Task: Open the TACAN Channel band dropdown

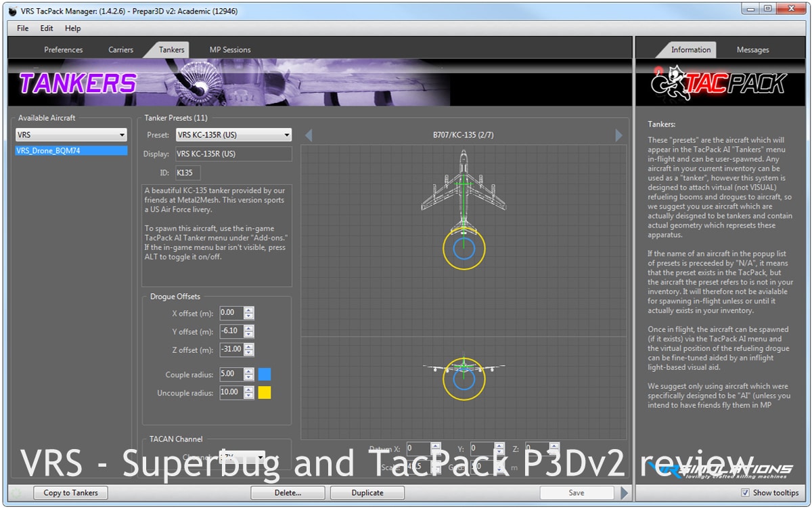Action: (242, 457)
